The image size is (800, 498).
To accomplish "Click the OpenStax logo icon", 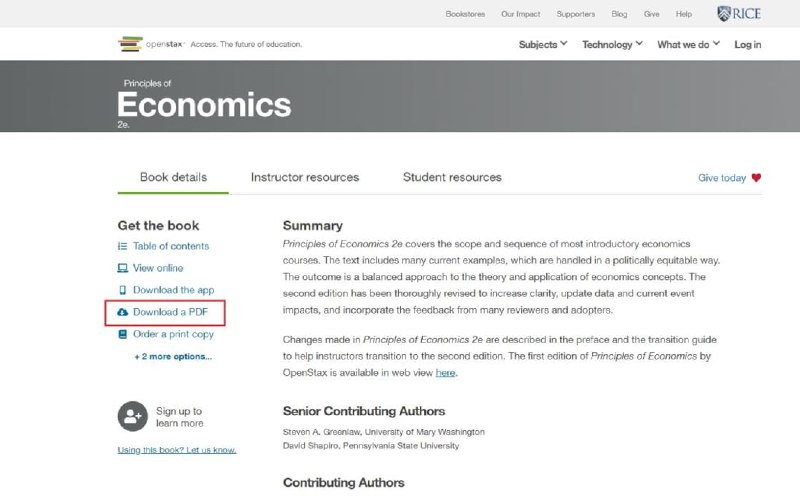I will tap(130, 44).
